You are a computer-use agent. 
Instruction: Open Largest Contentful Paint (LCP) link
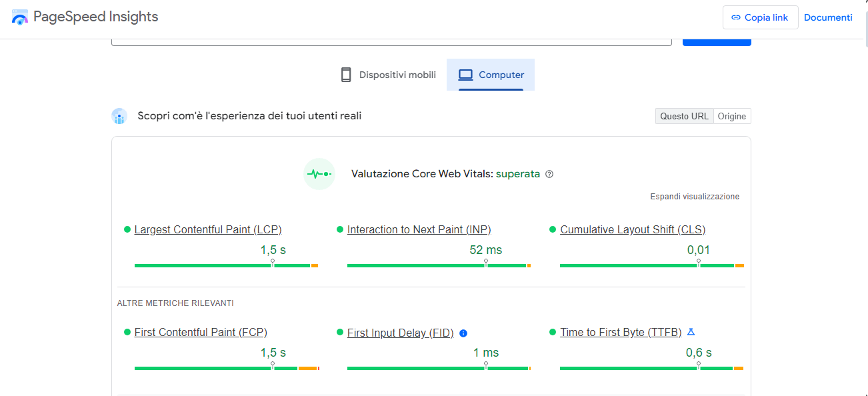click(208, 229)
